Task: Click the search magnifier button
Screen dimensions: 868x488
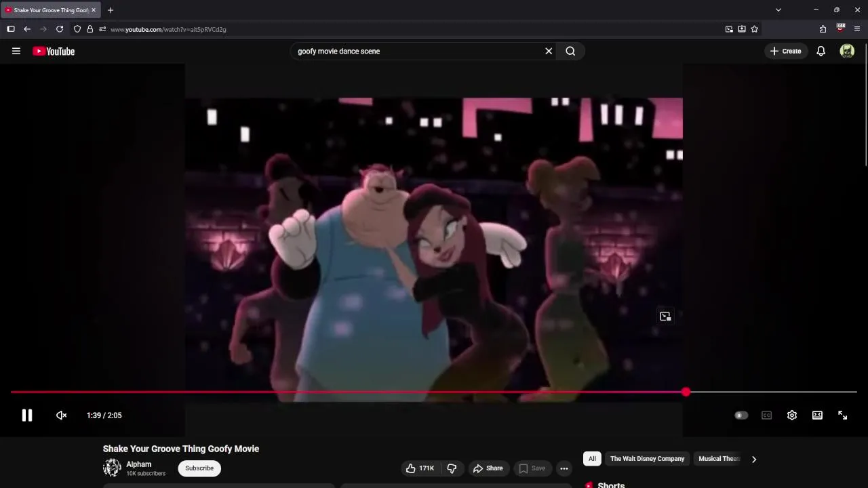Action: 570,51
